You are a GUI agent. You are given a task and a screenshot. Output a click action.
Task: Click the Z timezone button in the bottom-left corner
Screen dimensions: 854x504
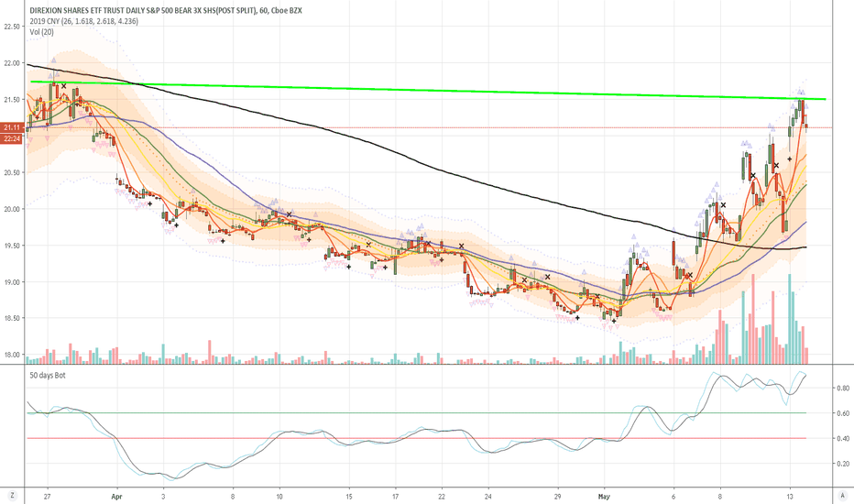[x=12, y=496]
